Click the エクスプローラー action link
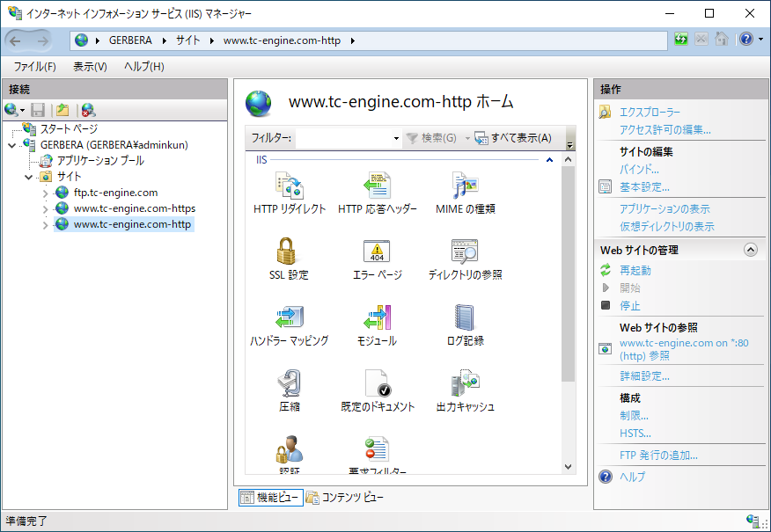The image size is (771, 532). [650, 113]
